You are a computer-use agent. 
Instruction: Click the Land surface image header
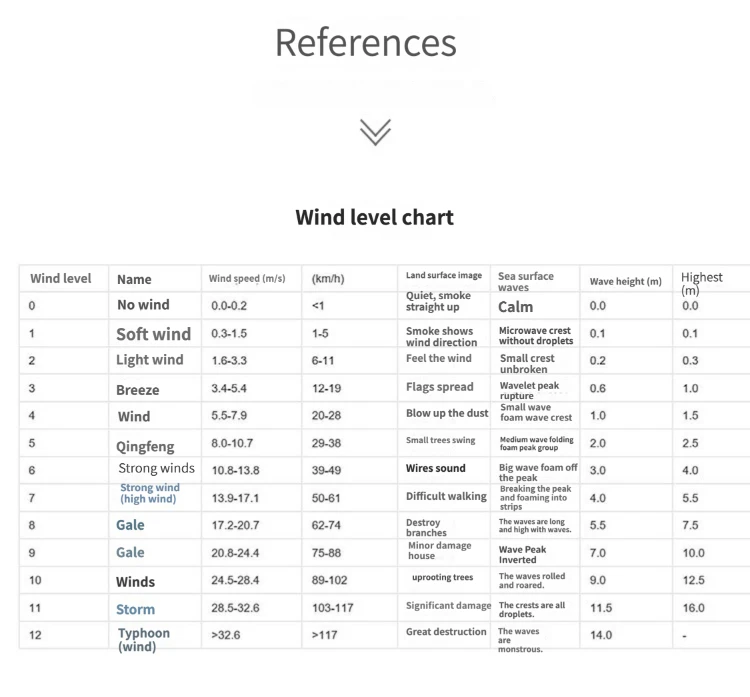(444, 275)
